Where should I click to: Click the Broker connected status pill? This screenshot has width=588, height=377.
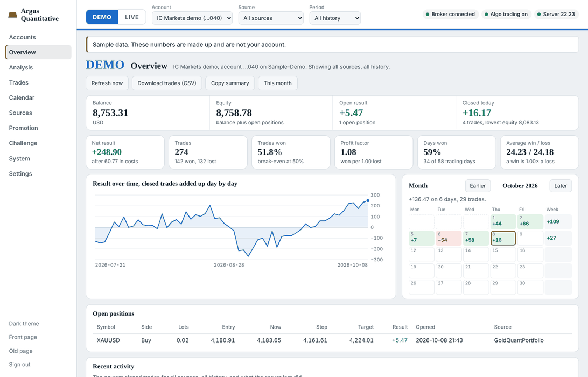click(450, 14)
